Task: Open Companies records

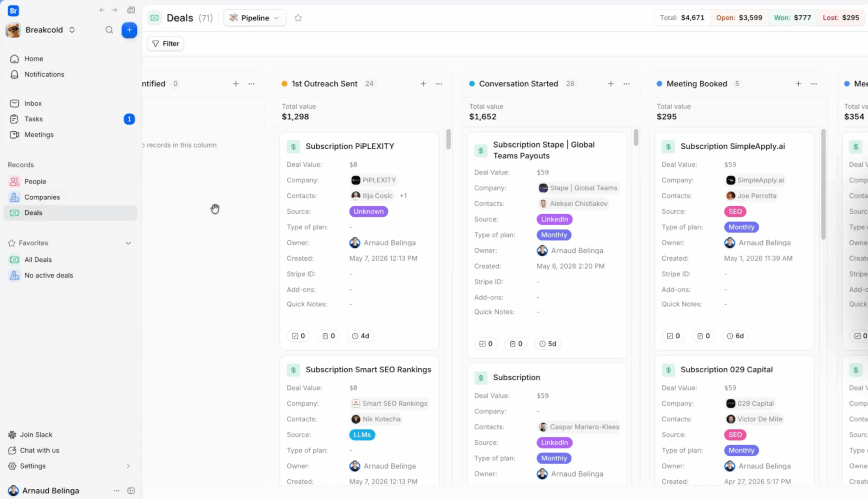Action: click(x=70, y=197)
